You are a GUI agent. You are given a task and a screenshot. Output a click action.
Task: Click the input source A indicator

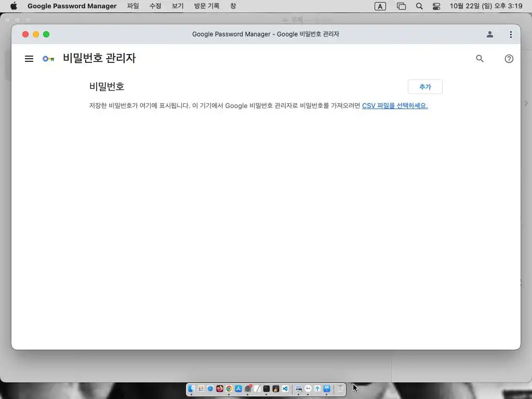tap(380, 6)
